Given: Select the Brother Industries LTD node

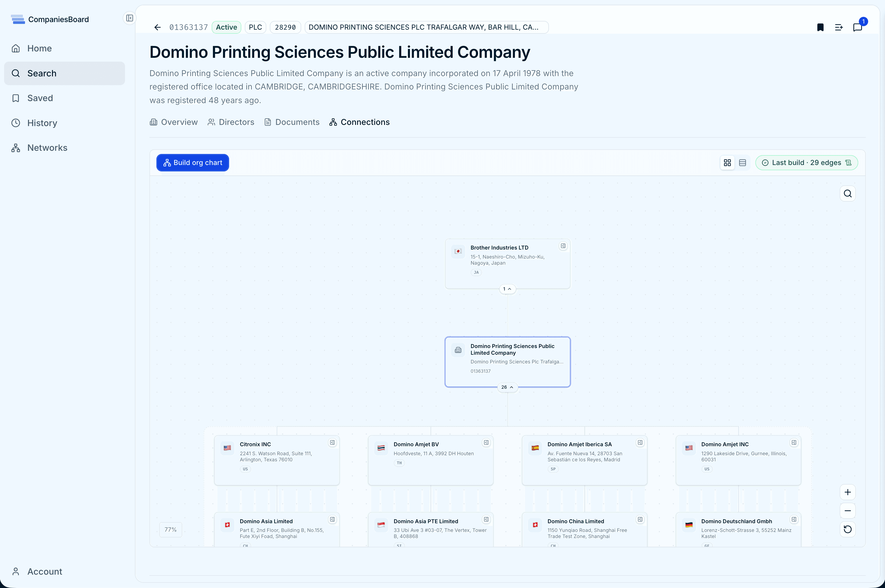Looking at the screenshot, I should [507, 263].
